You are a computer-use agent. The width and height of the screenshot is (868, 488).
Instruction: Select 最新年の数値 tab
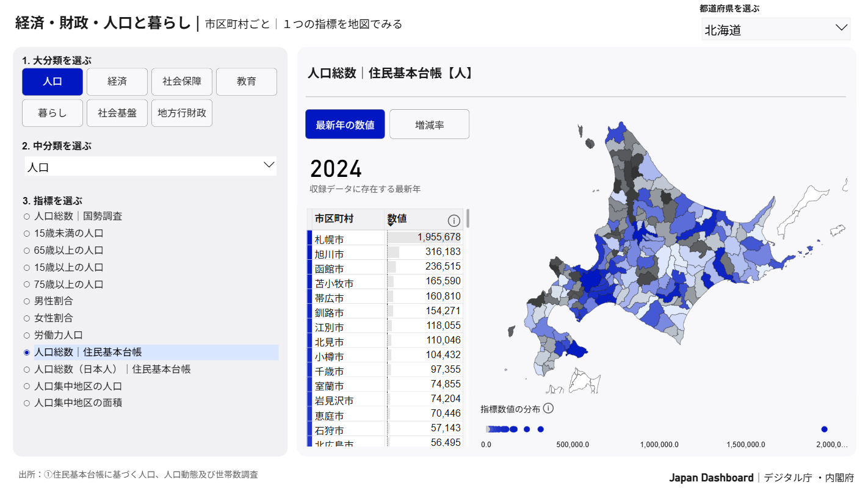pyautogui.click(x=345, y=124)
